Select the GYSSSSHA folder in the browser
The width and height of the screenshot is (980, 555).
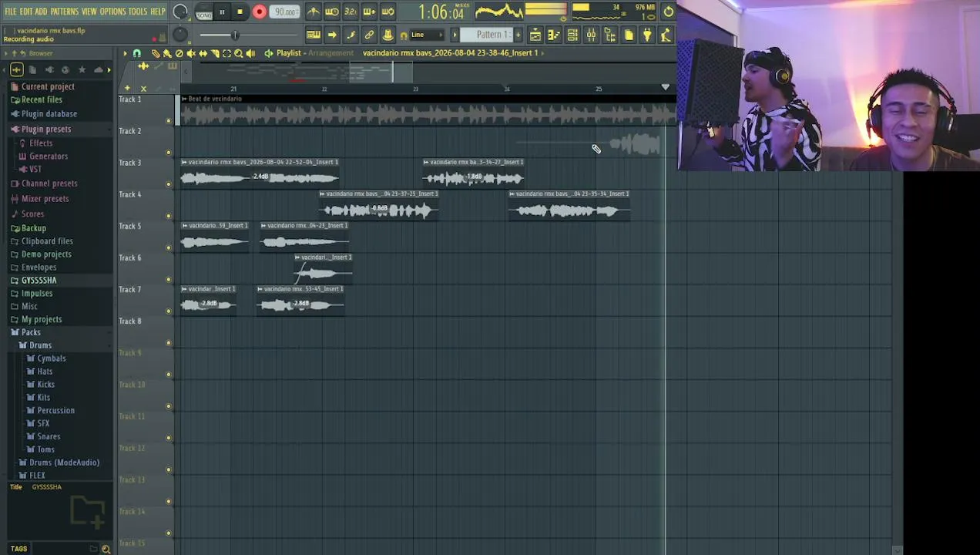(39, 280)
